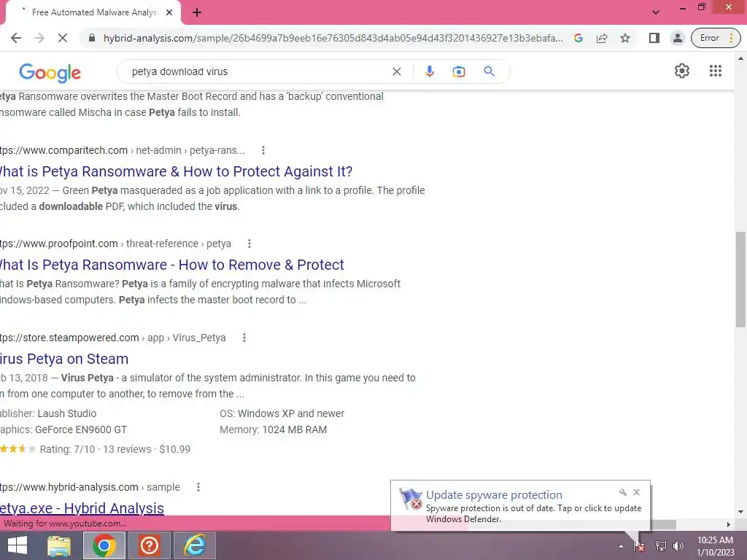Click the Google logo
Image resolution: width=747 pixels, height=560 pixels.
[x=50, y=72]
